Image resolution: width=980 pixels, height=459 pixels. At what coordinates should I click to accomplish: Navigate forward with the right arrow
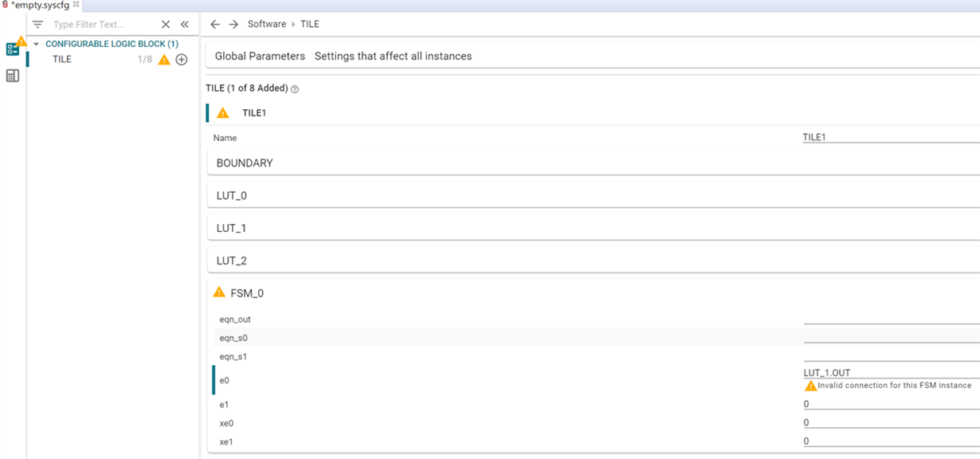(x=233, y=25)
